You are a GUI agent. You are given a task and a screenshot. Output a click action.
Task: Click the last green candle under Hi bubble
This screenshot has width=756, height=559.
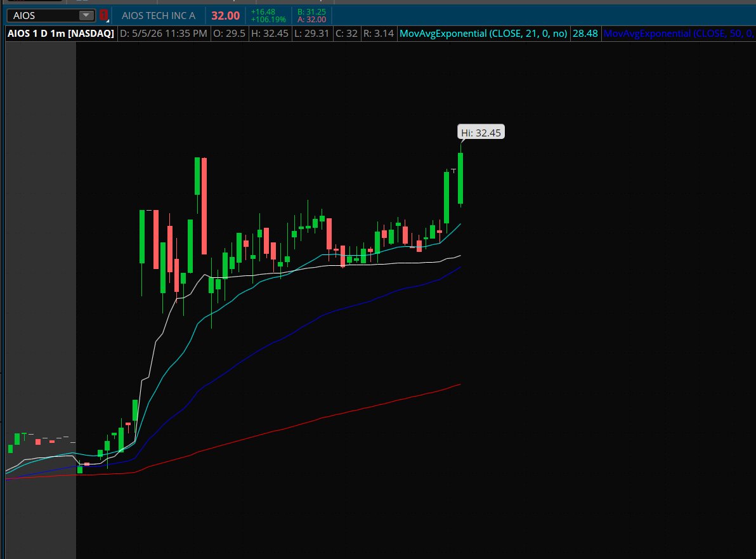pos(460,178)
